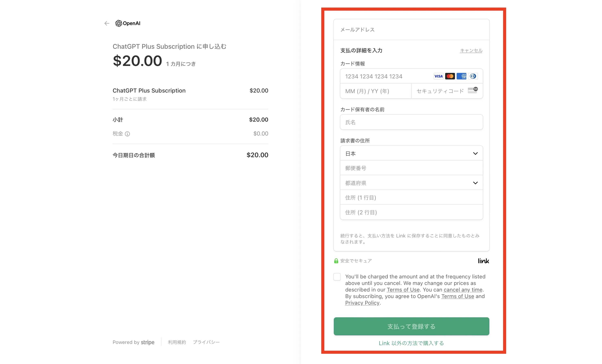Screen dimensions: 602x364
Task: Click the Visa card icon
Action: 438,76
